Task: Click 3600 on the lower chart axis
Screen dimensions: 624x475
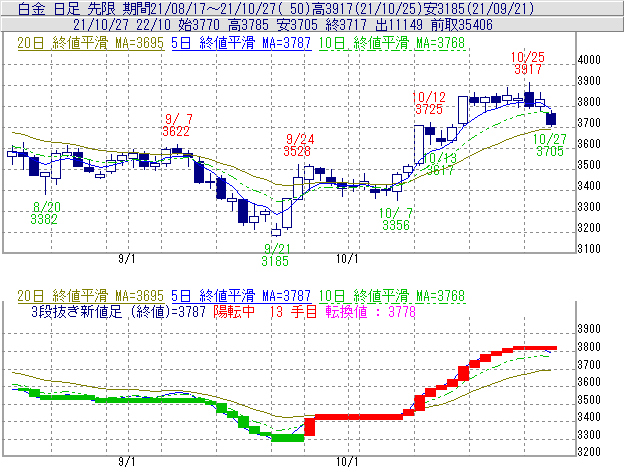Action: [589, 382]
